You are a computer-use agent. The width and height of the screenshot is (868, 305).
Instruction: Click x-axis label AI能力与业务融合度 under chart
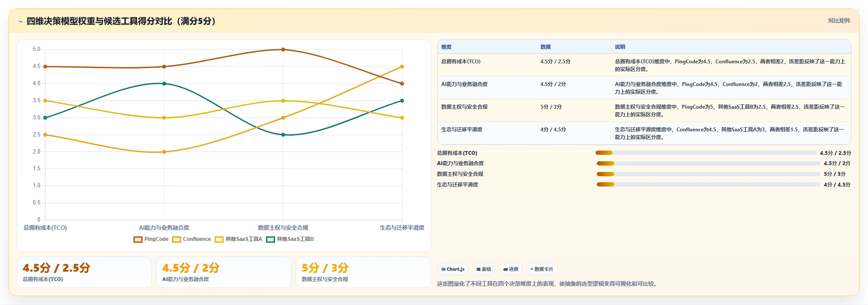pos(164,228)
